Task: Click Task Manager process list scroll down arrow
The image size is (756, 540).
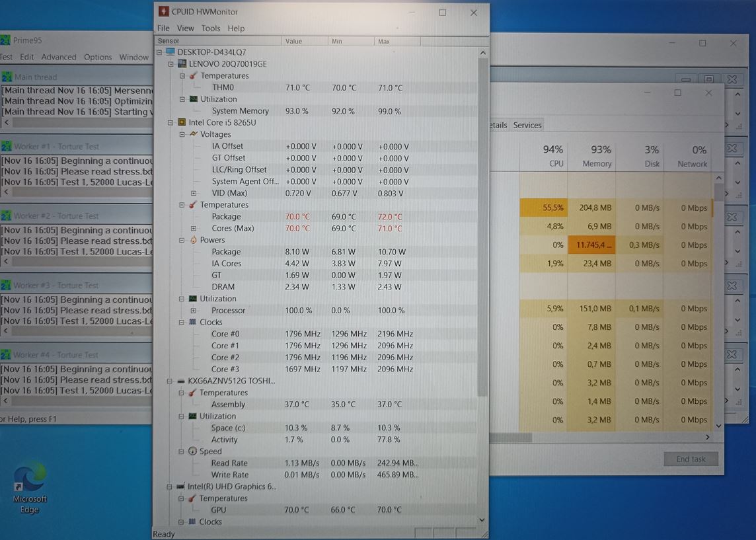Action: click(x=718, y=426)
